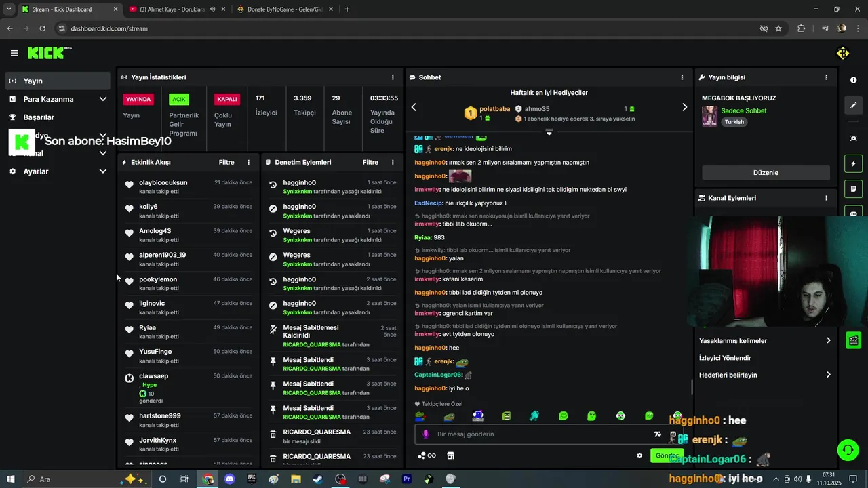Open Kanal Eylemleri three-dot menu
The height and width of the screenshot is (488, 868).
826,198
